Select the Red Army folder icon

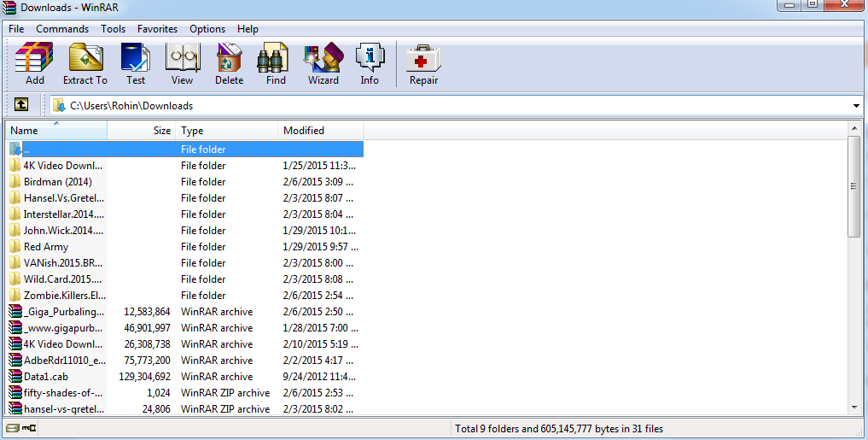click(15, 247)
